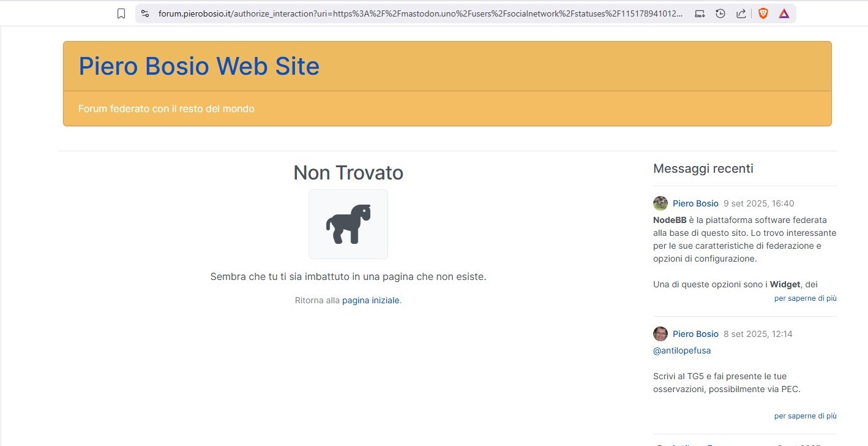
Task: Open the Brave Shields lion panel
Action: point(763,12)
